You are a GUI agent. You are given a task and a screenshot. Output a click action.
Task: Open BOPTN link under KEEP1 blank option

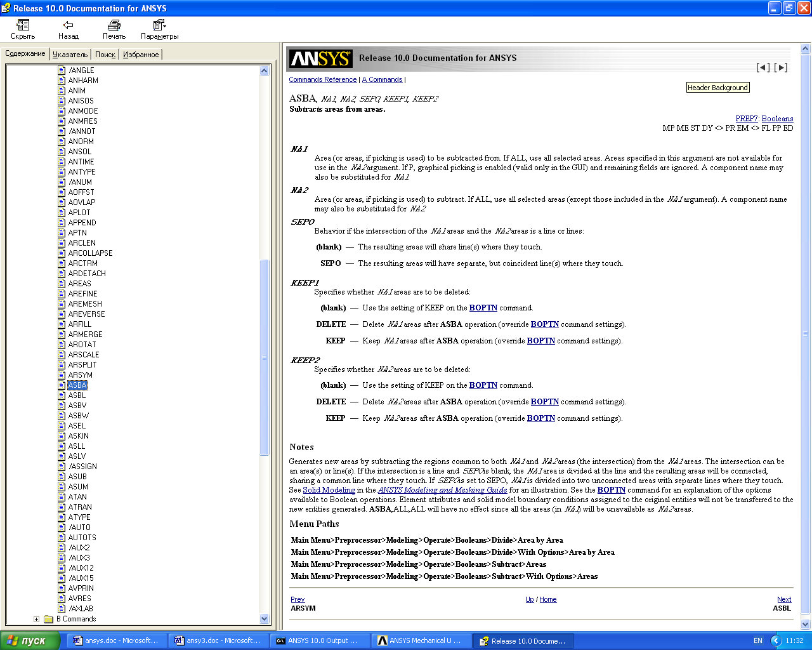click(483, 308)
